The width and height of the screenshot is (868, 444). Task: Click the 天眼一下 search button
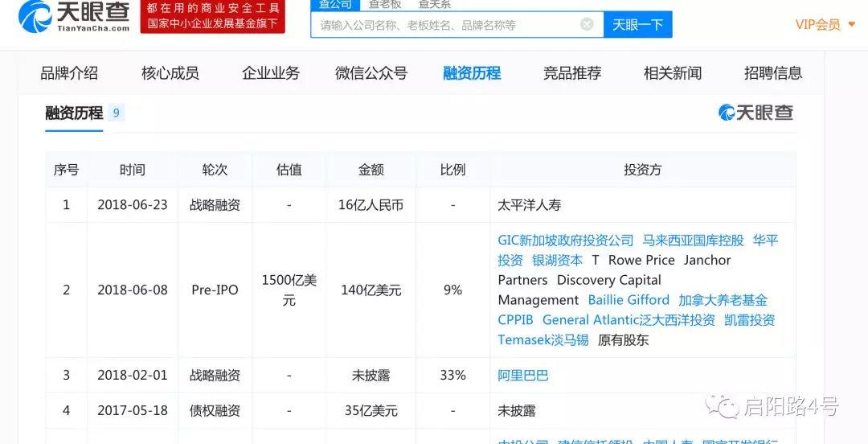tap(637, 24)
